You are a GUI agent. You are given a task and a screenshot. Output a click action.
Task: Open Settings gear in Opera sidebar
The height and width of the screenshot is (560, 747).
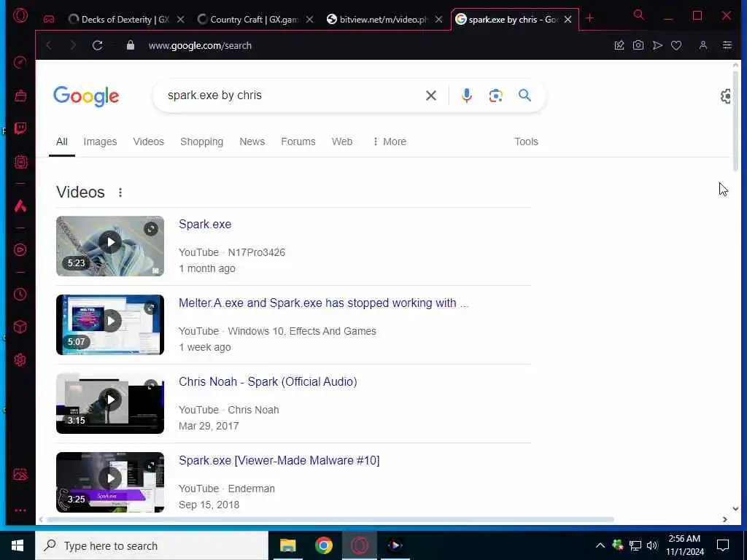point(20,360)
